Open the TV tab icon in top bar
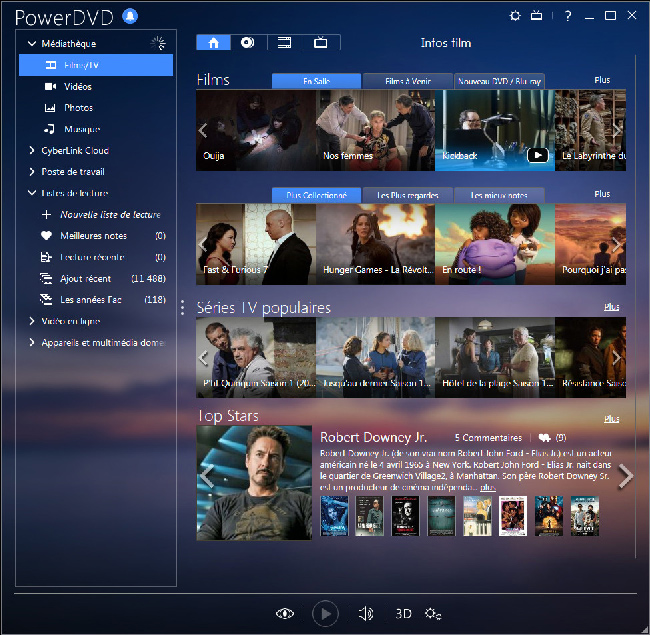 point(320,42)
